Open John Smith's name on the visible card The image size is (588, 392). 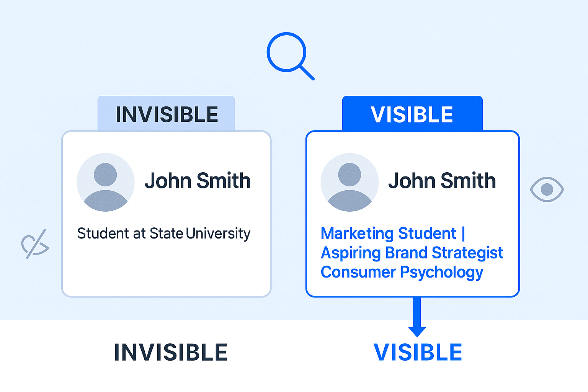(x=442, y=181)
